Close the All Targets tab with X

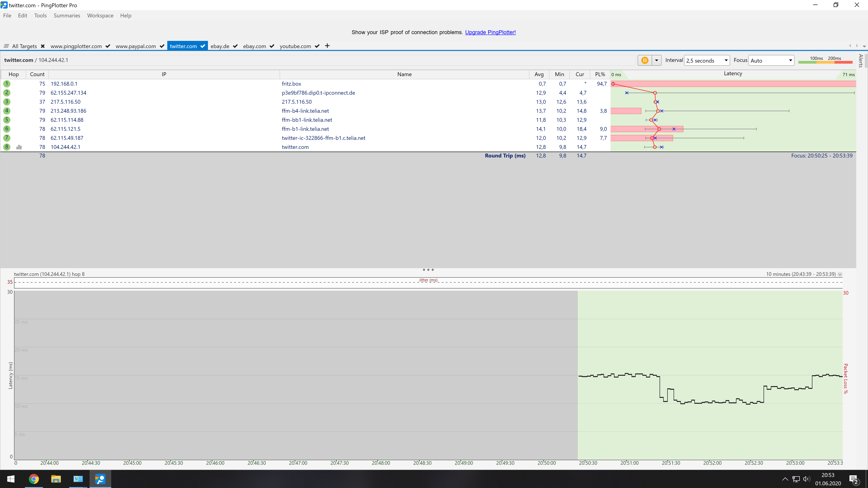[x=43, y=46]
